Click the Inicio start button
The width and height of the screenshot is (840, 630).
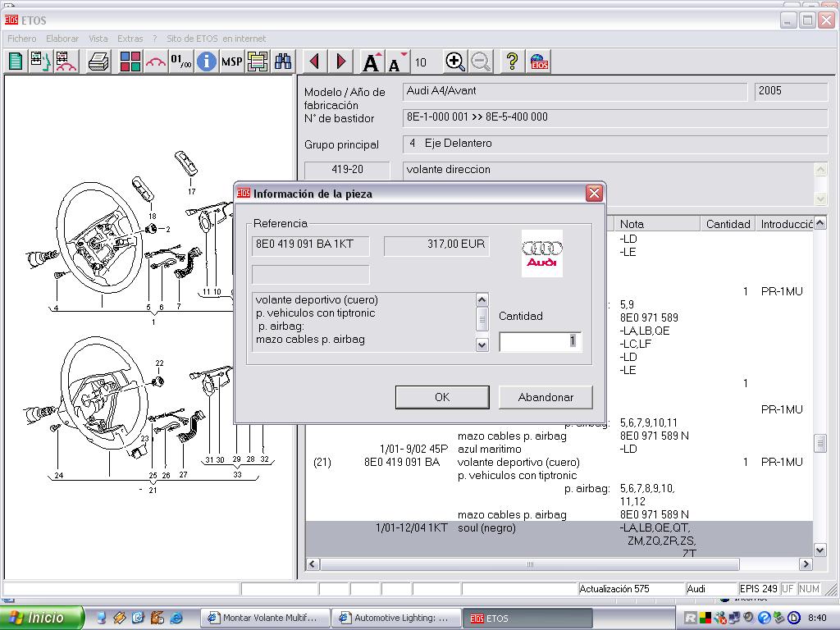click(42, 618)
